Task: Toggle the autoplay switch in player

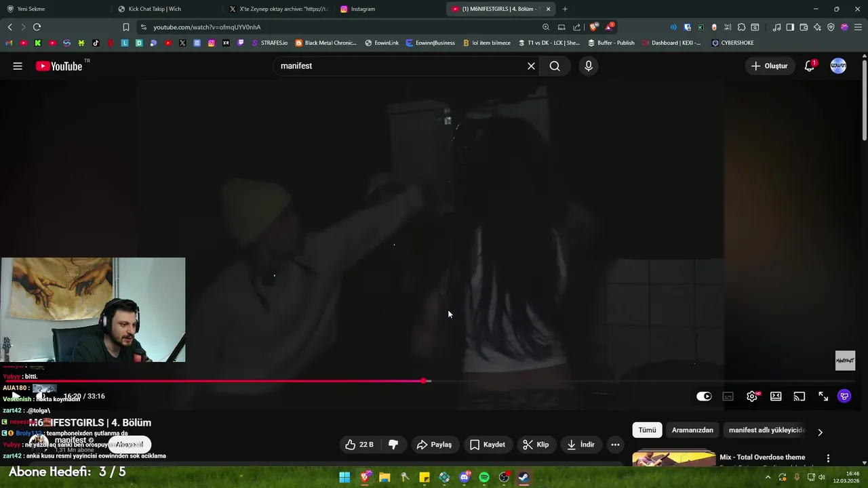Action: [x=704, y=396]
